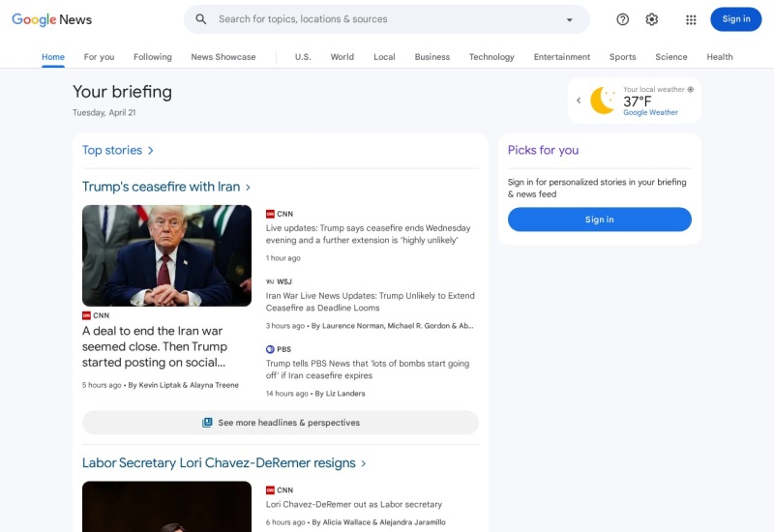Image resolution: width=774 pixels, height=532 pixels.
Task: Switch to the For you tab
Action: tap(99, 57)
